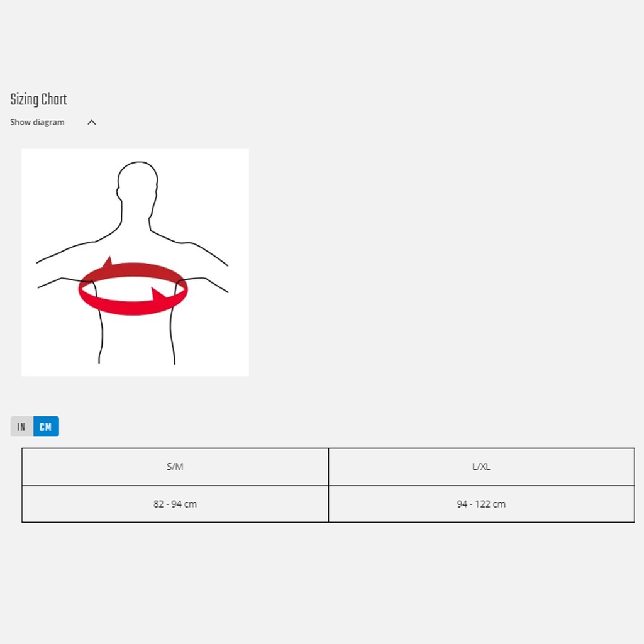Select the S/M size column header
Image resolution: width=644 pixels, height=644 pixels.
tap(175, 467)
